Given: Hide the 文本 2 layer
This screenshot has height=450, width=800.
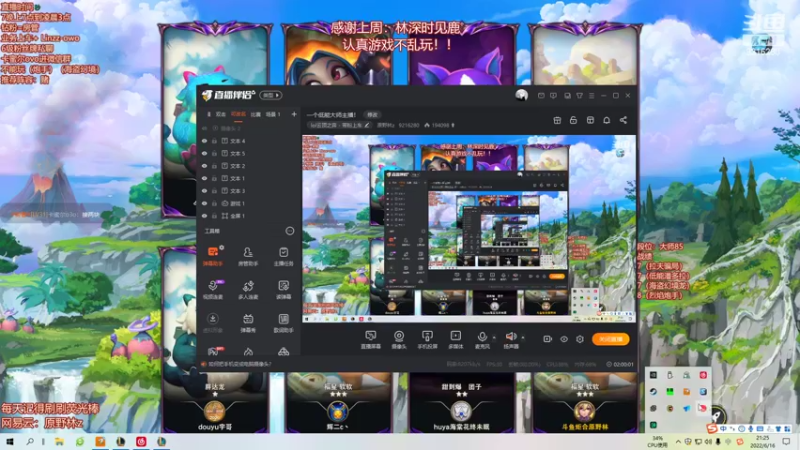Looking at the screenshot, I should pos(205,166).
